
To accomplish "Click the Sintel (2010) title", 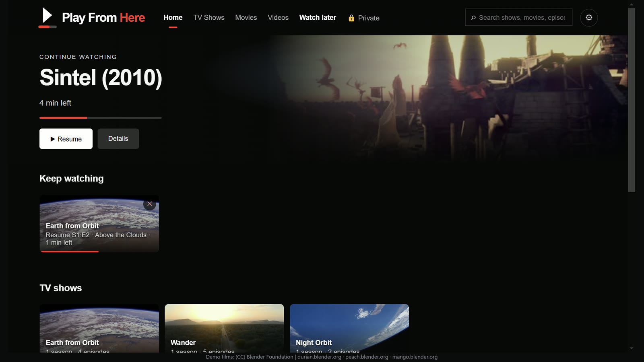I will pos(101,78).
